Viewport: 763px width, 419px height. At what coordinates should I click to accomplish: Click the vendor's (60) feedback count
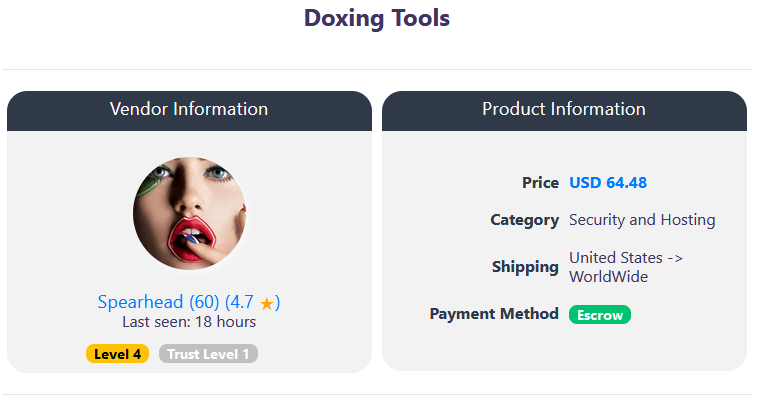[204, 302]
